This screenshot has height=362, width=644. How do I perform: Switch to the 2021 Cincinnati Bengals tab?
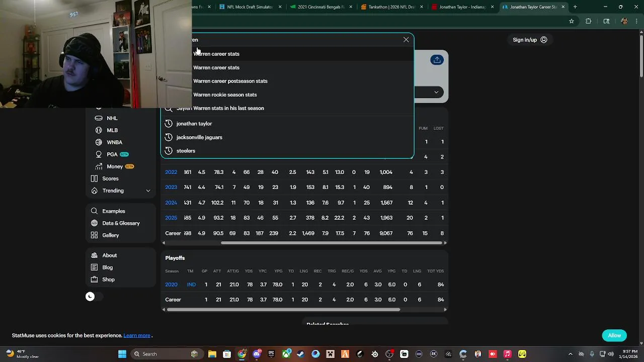321,7
